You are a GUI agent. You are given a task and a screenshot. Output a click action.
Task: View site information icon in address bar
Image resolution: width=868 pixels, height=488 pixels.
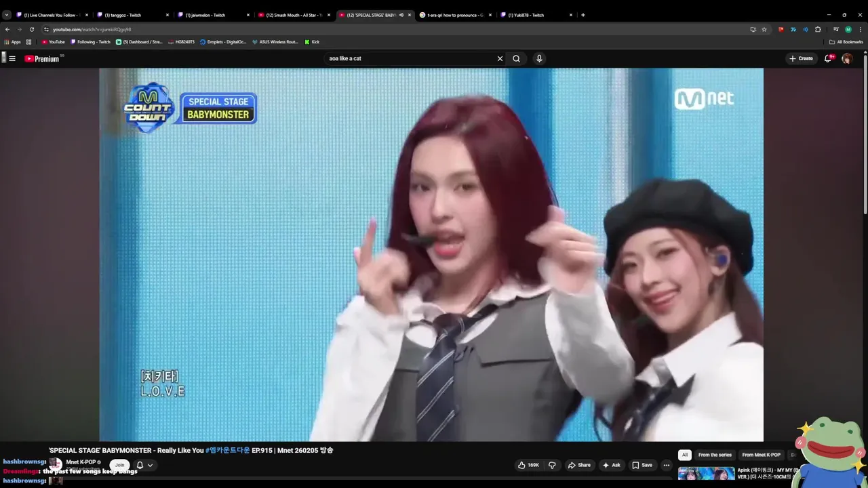(x=47, y=29)
